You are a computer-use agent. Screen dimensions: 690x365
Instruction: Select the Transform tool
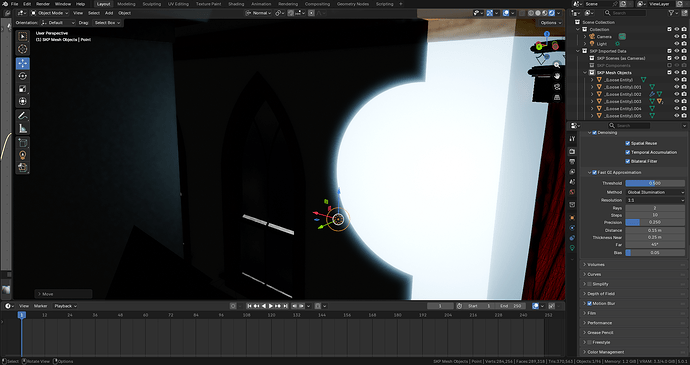pyautogui.click(x=23, y=101)
